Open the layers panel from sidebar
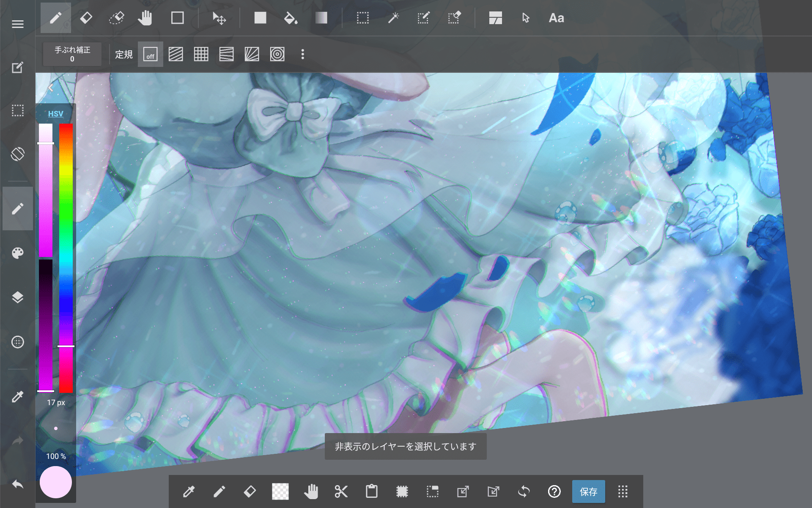 tap(17, 297)
